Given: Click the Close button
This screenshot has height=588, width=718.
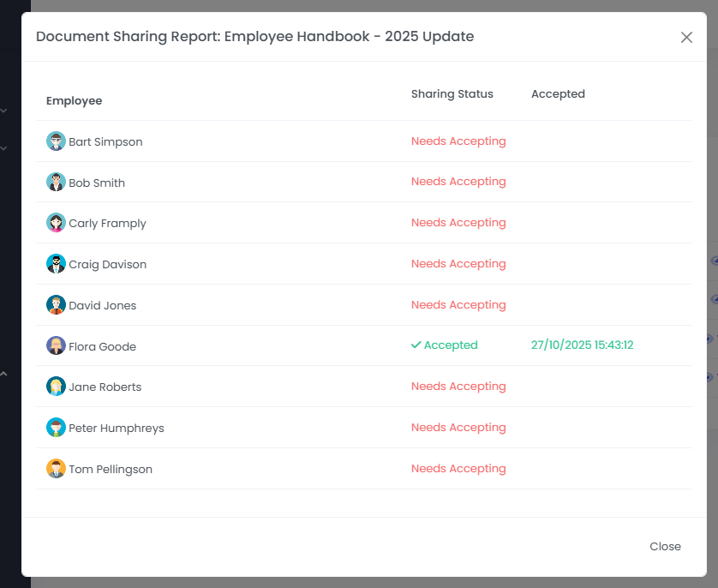Looking at the screenshot, I should pyautogui.click(x=666, y=546).
